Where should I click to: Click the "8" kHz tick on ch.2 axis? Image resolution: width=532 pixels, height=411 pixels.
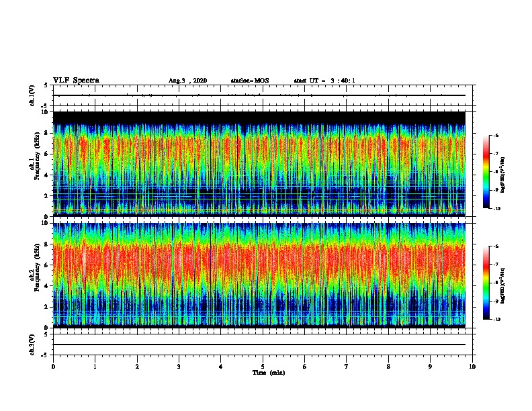point(46,244)
